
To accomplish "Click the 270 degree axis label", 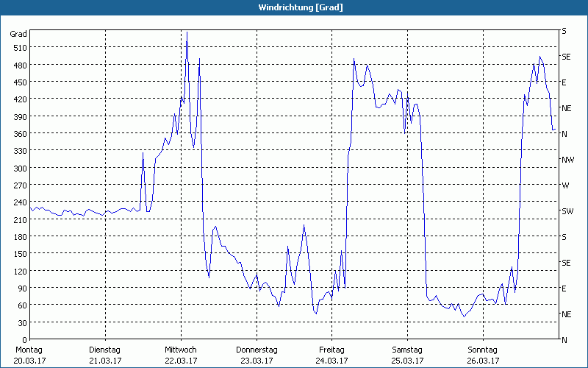I will [x=21, y=185].
